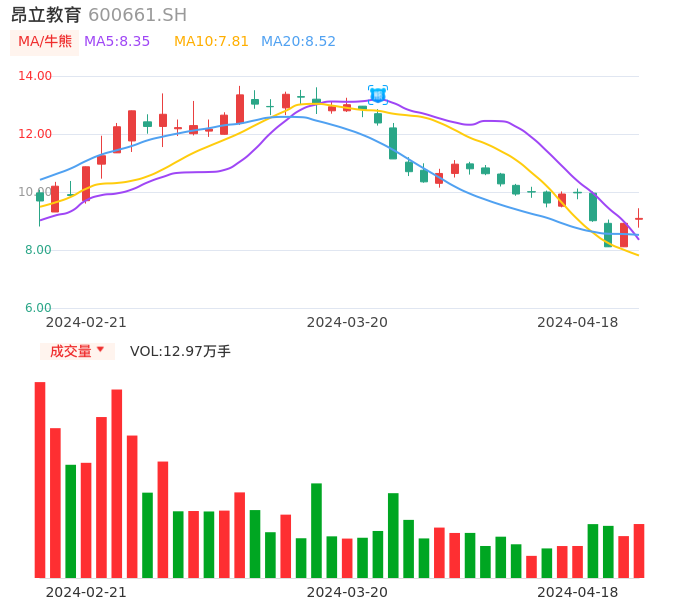686x606 pixels.
Task: Click the VOL:12.97万手 volume readout
Action: [x=180, y=351]
